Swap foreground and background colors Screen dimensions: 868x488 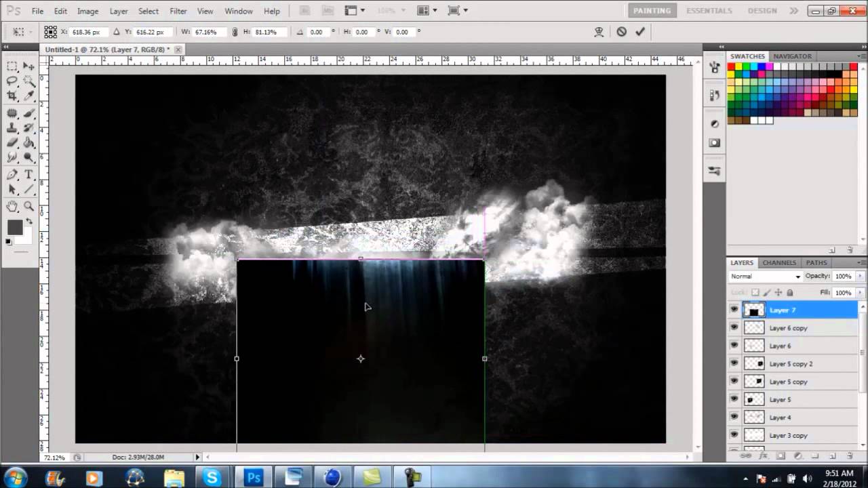(29, 222)
